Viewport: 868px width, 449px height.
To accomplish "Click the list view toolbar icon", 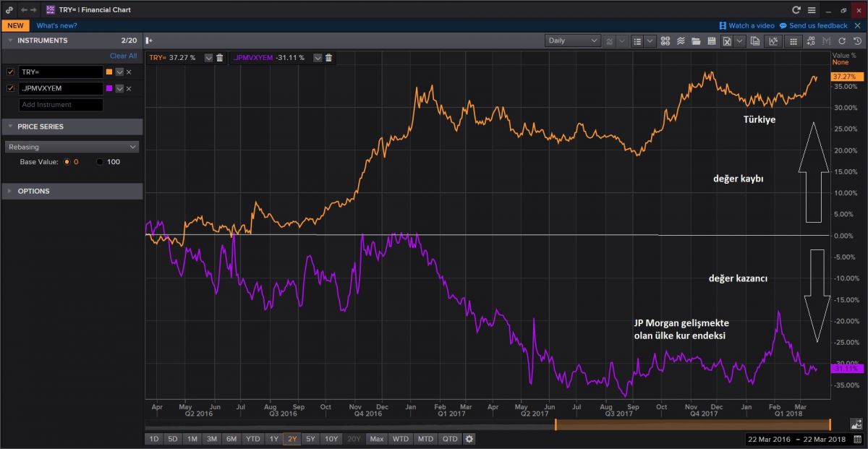I will 637,40.
